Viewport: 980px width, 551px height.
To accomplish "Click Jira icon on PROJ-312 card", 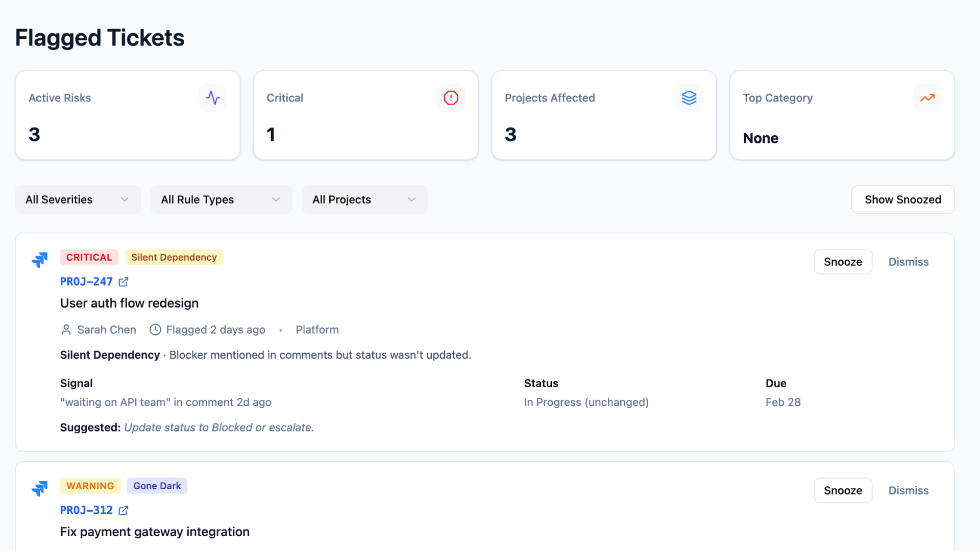I will 39,488.
